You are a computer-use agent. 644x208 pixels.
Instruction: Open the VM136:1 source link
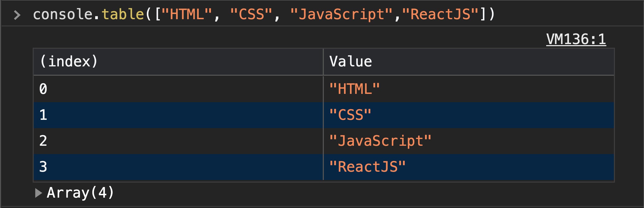pyautogui.click(x=576, y=39)
